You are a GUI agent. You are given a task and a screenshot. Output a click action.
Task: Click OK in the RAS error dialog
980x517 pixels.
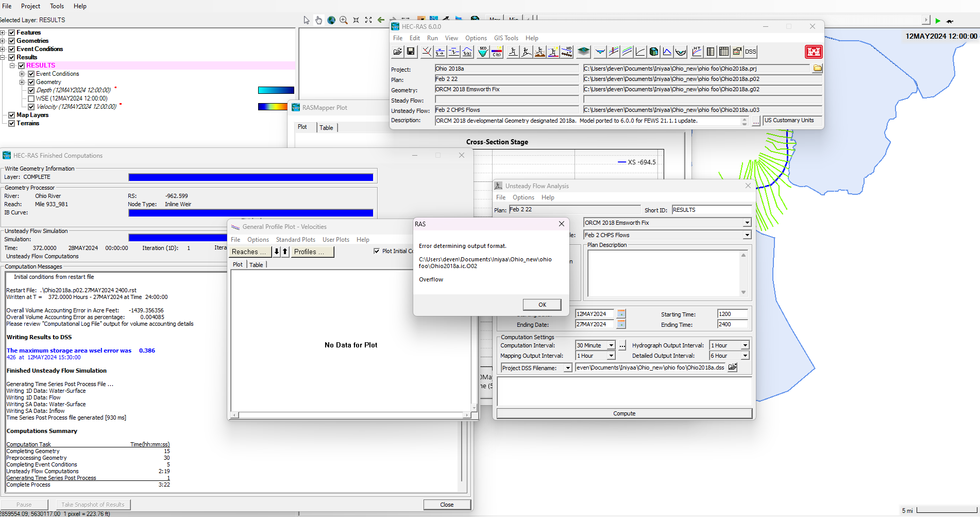point(542,305)
